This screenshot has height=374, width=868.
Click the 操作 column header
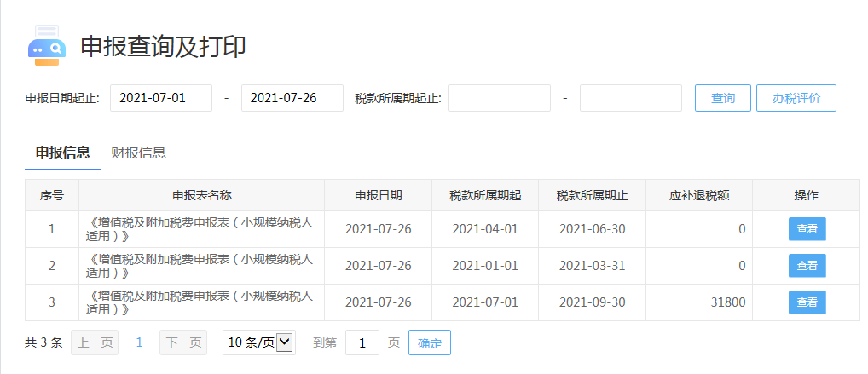pos(807,195)
